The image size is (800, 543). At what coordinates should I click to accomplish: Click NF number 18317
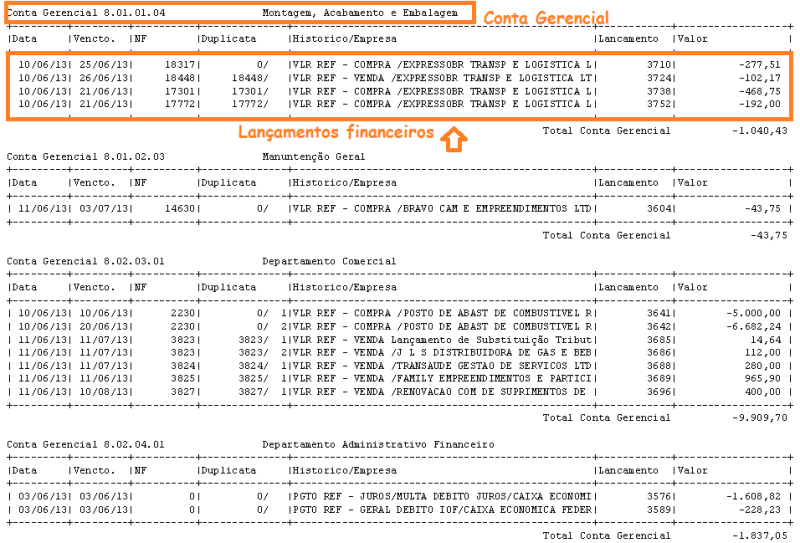point(180,65)
